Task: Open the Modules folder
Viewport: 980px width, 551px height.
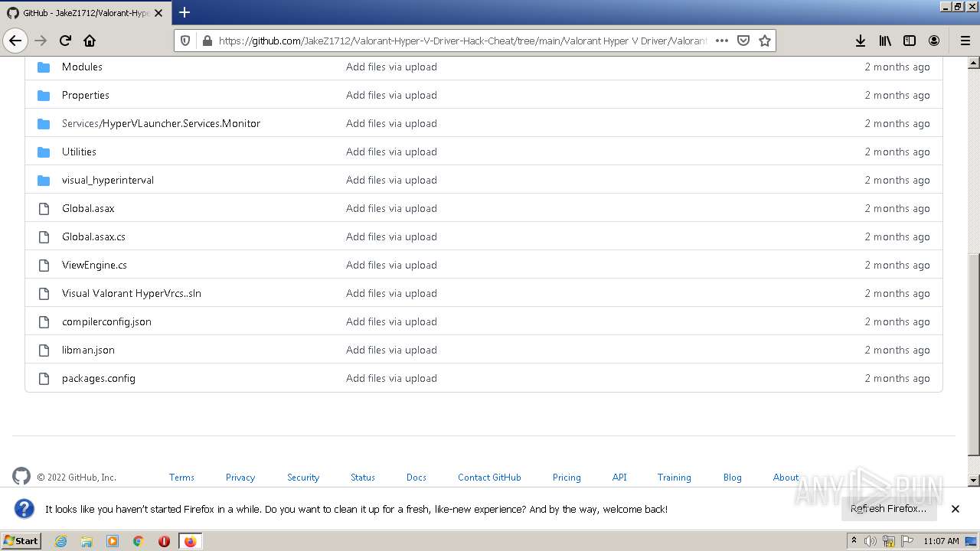Action: [82, 67]
